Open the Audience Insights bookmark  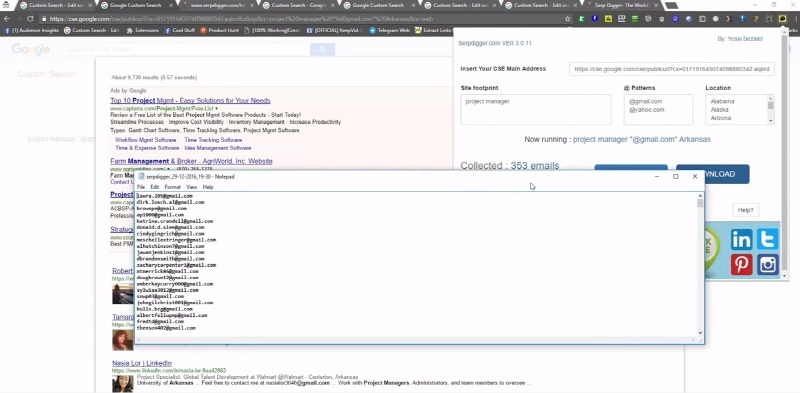[x=32, y=30]
